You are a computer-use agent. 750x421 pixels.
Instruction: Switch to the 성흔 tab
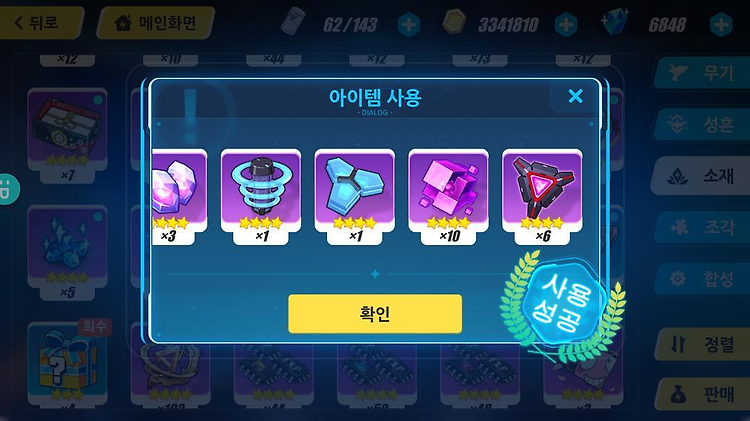pyautogui.click(x=702, y=124)
